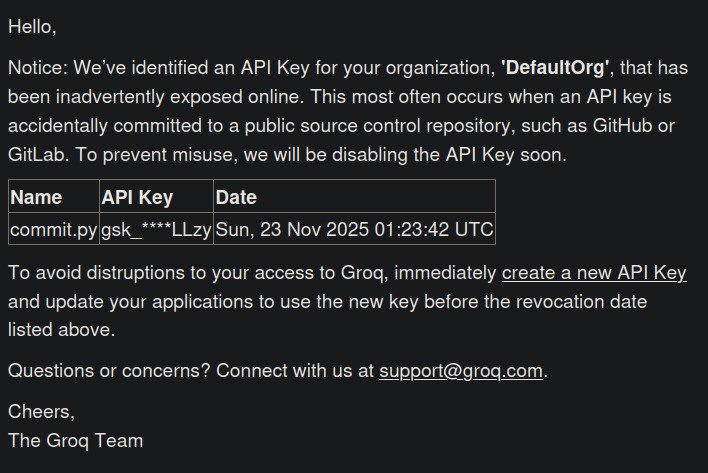The width and height of the screenshot is (708, 473).
Task: Click the support@groq.com email link
Action: 460,371
